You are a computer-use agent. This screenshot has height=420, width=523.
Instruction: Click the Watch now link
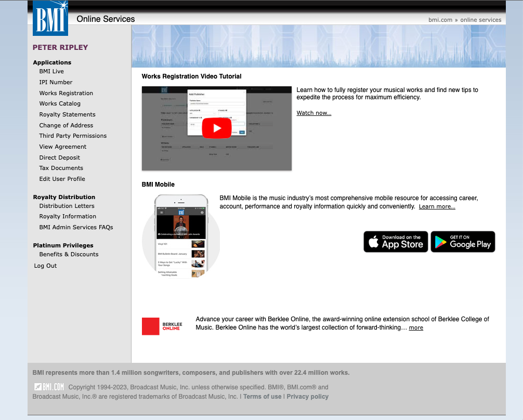click(313, 113)
